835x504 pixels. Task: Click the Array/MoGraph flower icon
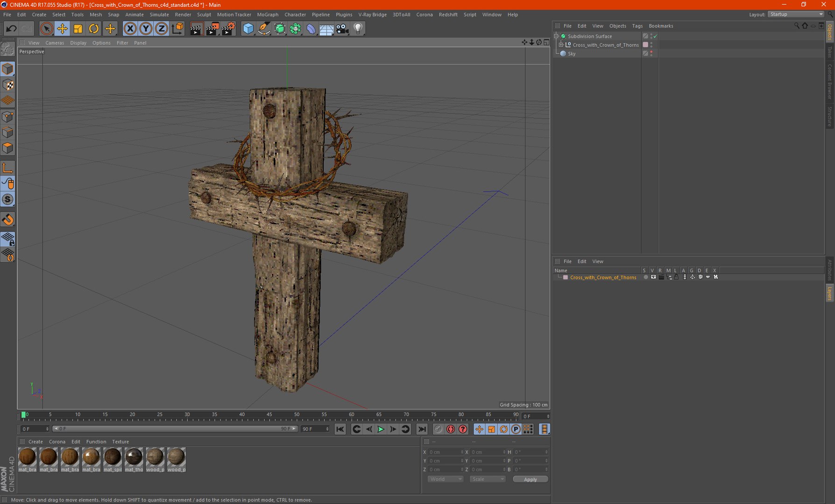pos(296,28)
